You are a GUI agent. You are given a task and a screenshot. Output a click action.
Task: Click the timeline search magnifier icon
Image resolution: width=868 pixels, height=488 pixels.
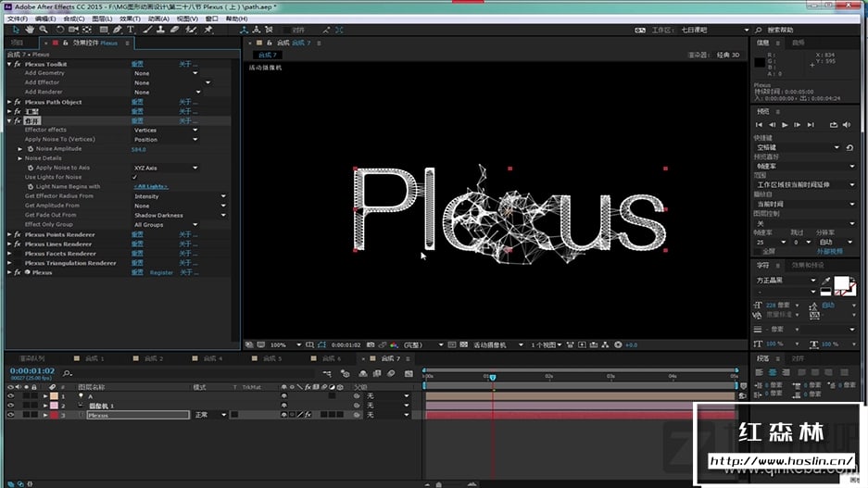tap(67, 373)
